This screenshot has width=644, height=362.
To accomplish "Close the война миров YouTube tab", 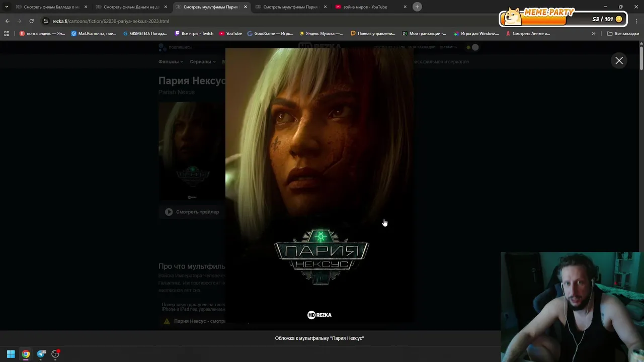I will pyautogui.click(x=405, y=7).
